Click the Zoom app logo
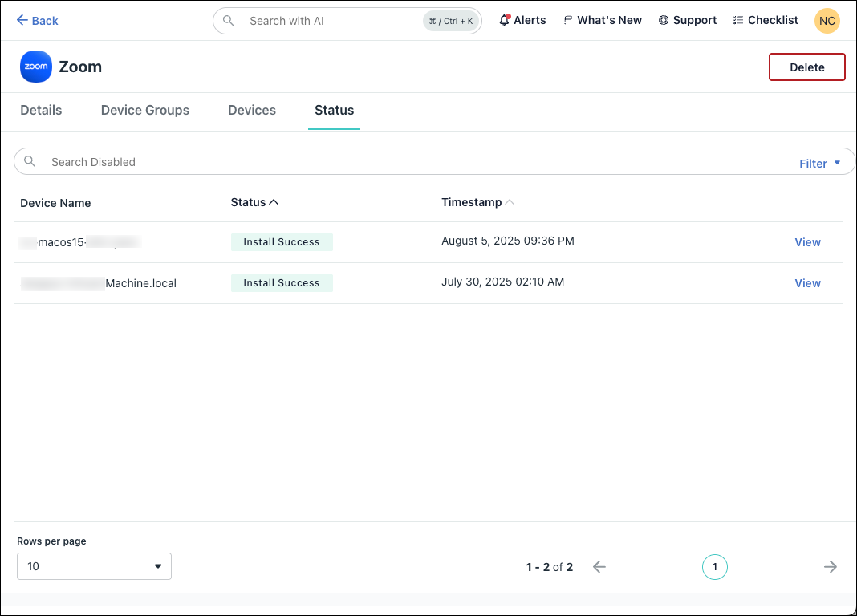Image resolution: width=857 pixels, height=616 pixels. 36,67
